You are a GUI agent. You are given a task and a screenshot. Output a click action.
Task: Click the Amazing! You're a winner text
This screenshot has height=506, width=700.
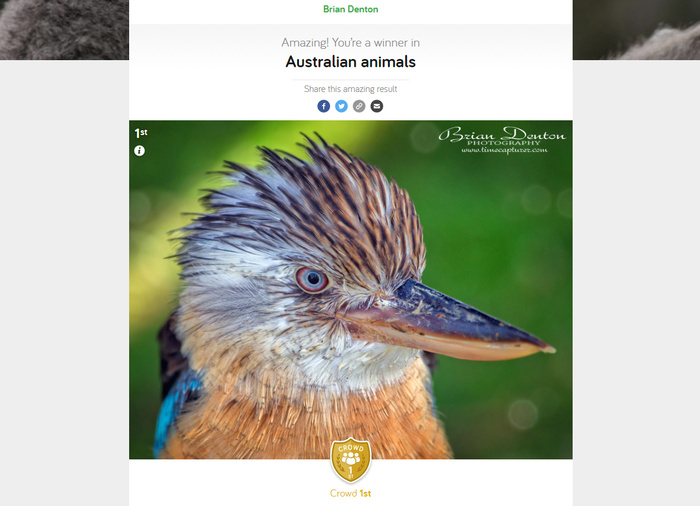point(350,43)
